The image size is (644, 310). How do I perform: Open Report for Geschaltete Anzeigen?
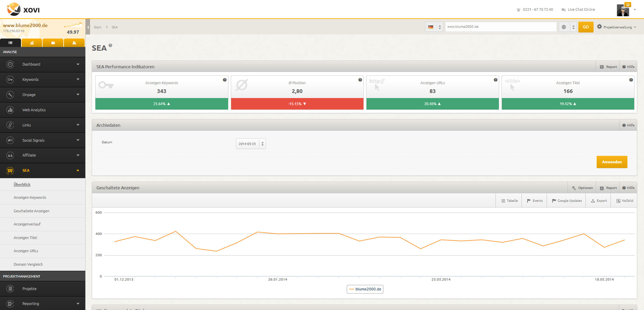608,188
